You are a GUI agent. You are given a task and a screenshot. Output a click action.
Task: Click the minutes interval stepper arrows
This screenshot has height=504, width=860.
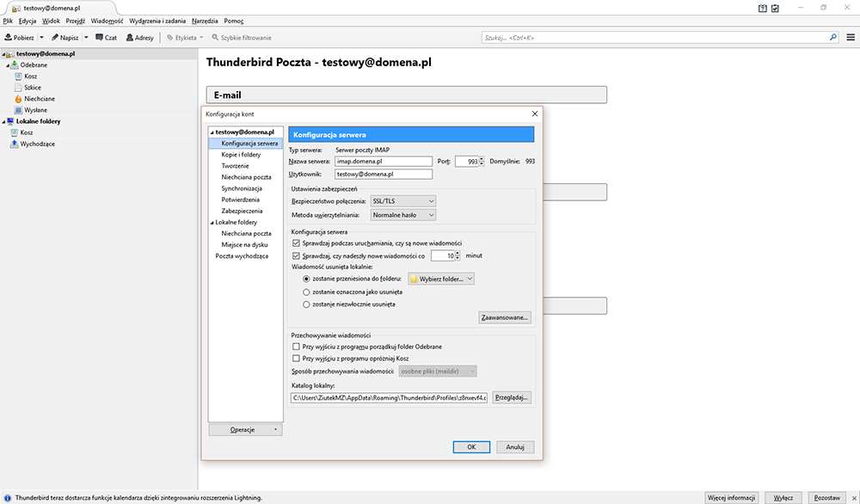coord(458,255)
